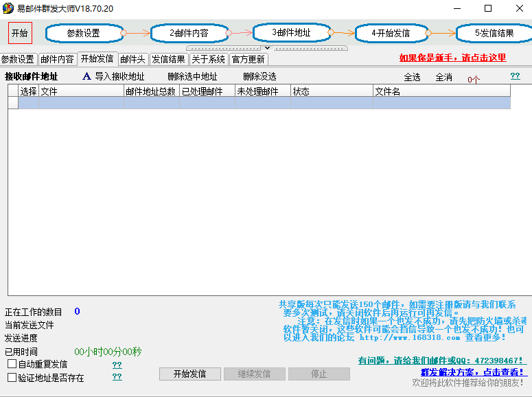Click the 删除选中地址 action
The image size is (532, 397).
(192, 77)
